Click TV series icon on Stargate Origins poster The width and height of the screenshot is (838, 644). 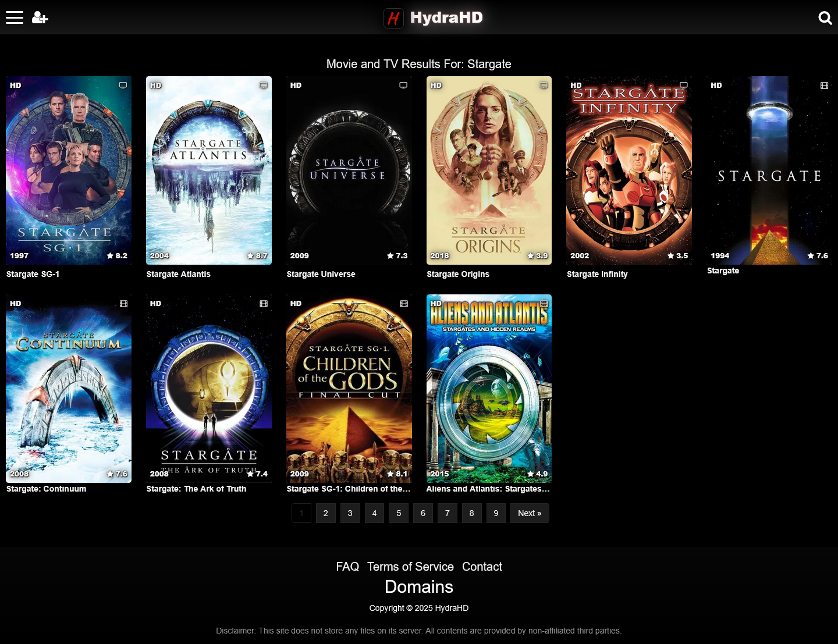[544, 86]
